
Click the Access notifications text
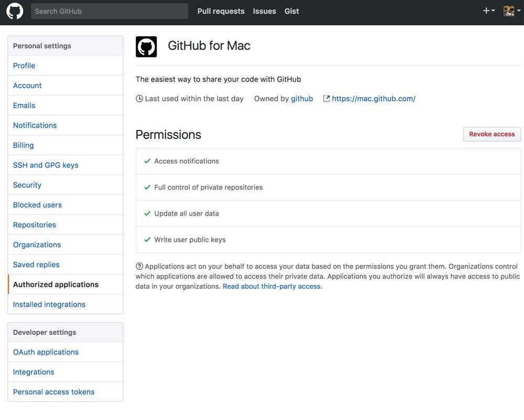click(187, 161)
